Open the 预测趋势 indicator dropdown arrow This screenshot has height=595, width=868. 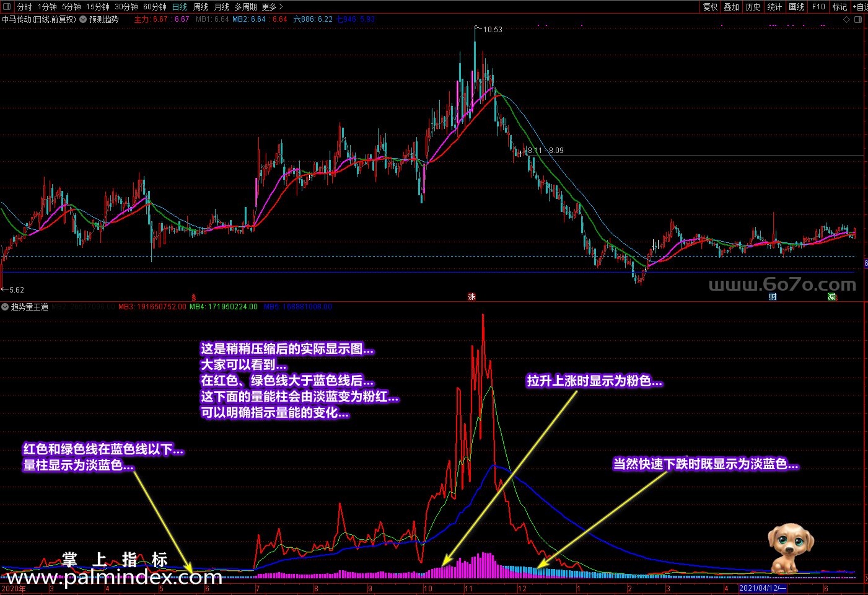tap(83, 19)
